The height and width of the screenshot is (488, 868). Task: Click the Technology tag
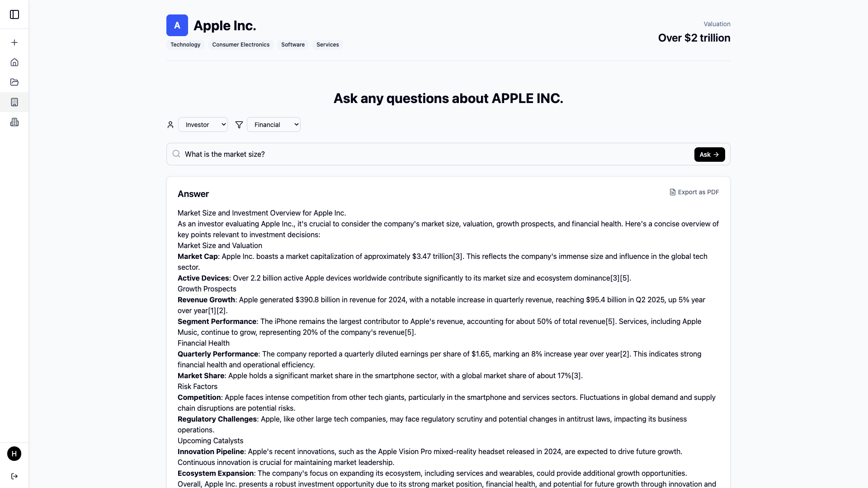coord(185,45)
